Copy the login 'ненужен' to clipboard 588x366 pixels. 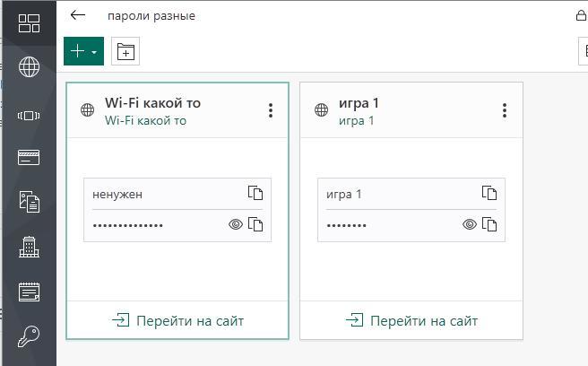tap(255, 193)
